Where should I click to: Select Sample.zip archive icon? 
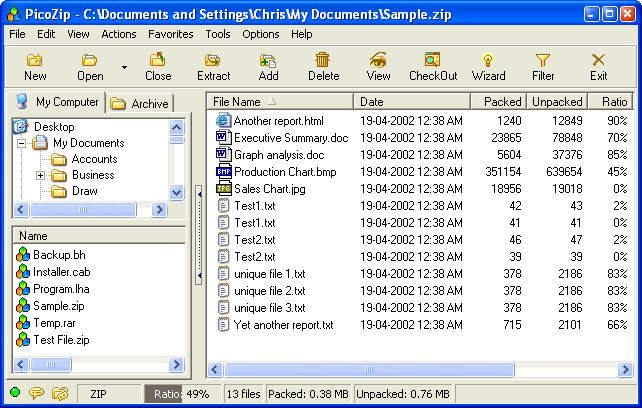point(23,306)
